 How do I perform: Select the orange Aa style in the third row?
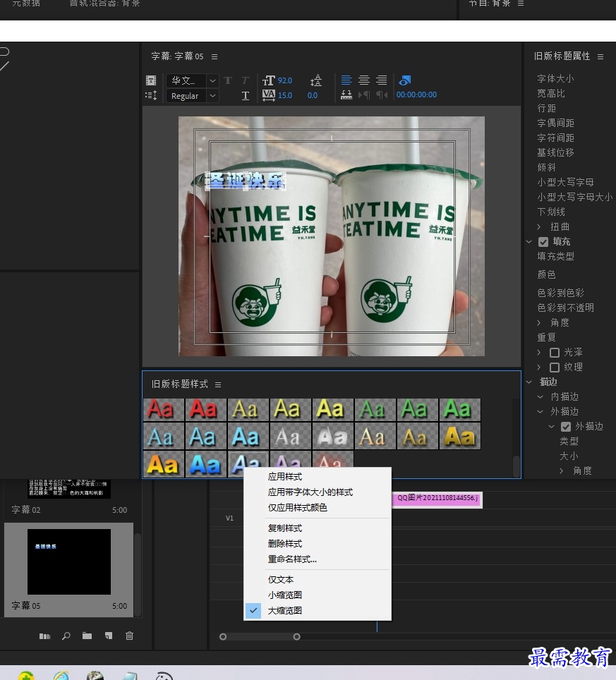point(164,465)
